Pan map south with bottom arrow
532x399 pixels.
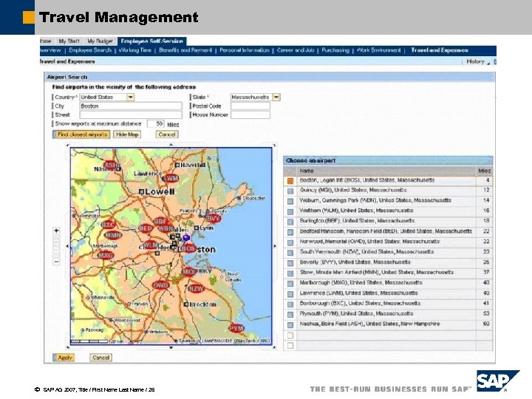[171, 348]
